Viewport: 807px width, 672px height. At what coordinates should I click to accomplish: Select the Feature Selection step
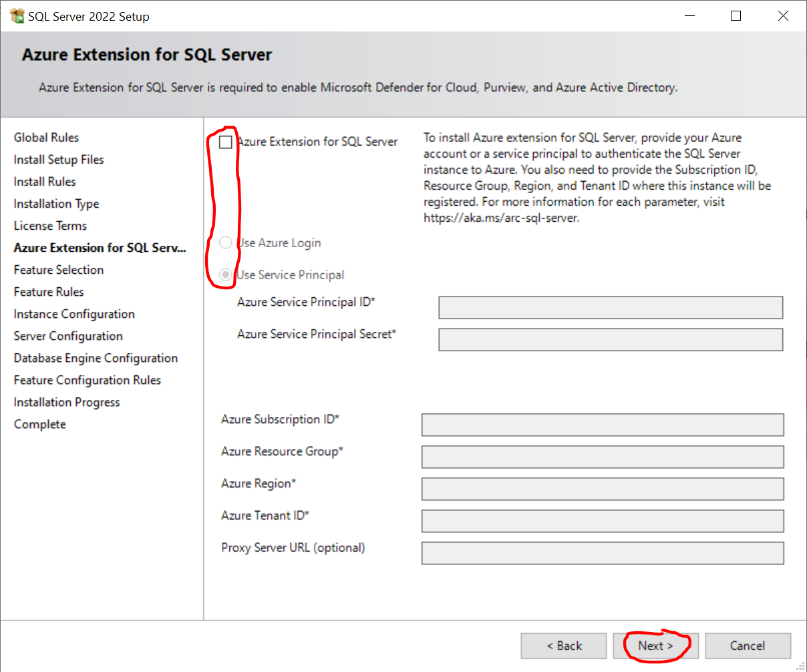pyautogui.click(x=59, y=270)
